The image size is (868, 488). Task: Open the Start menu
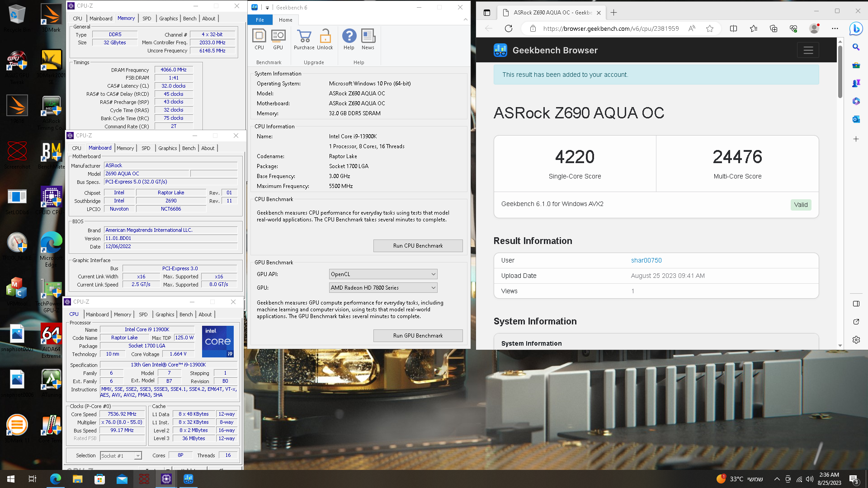[11, 479]
